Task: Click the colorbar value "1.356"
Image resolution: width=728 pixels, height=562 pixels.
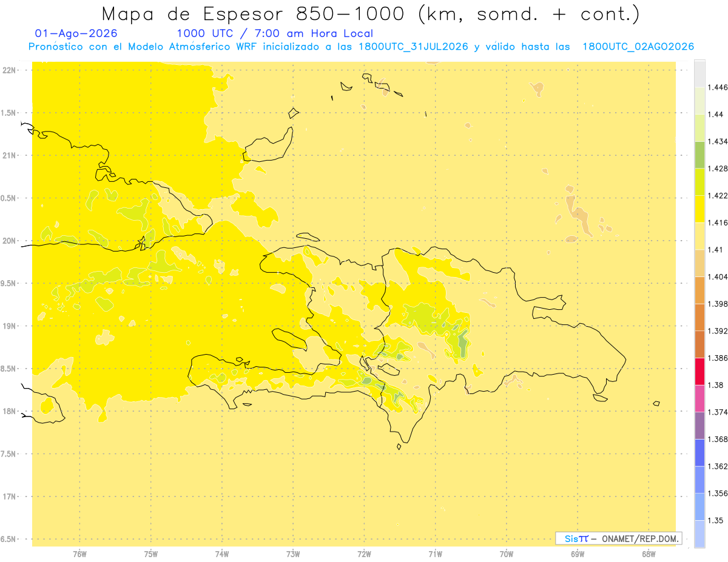Action: [718, 493]
